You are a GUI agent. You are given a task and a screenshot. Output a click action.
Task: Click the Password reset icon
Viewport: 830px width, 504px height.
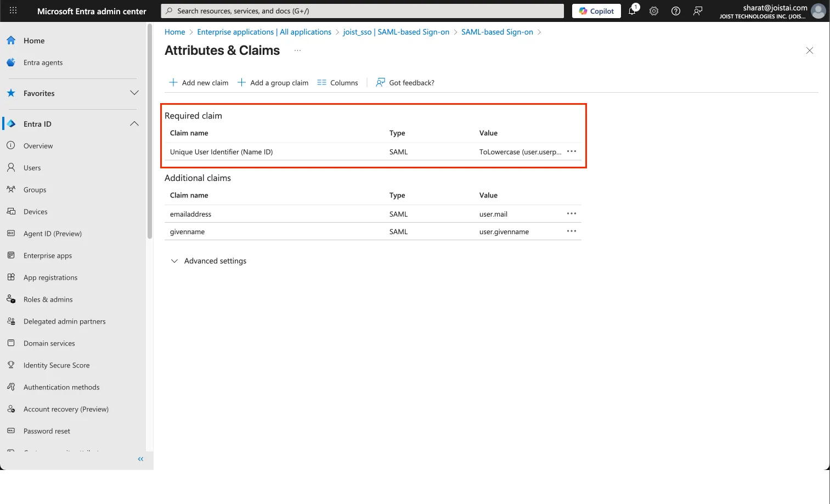pos(11,431)
